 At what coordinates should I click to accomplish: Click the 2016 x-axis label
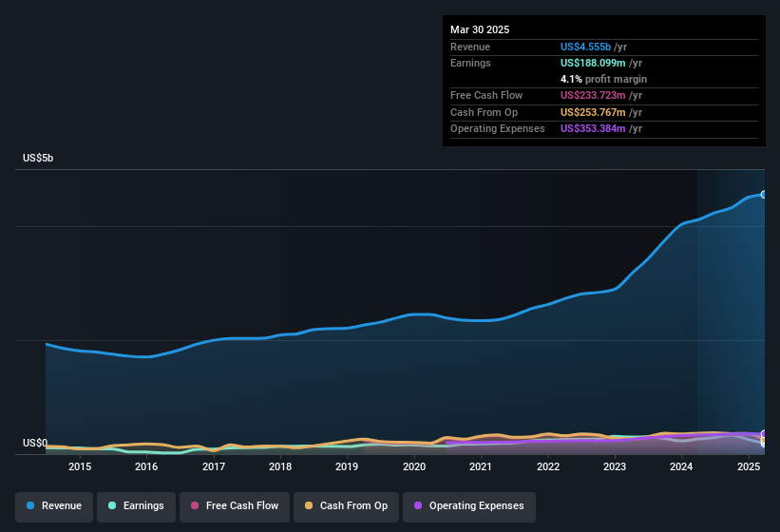[x=146, y=466]
